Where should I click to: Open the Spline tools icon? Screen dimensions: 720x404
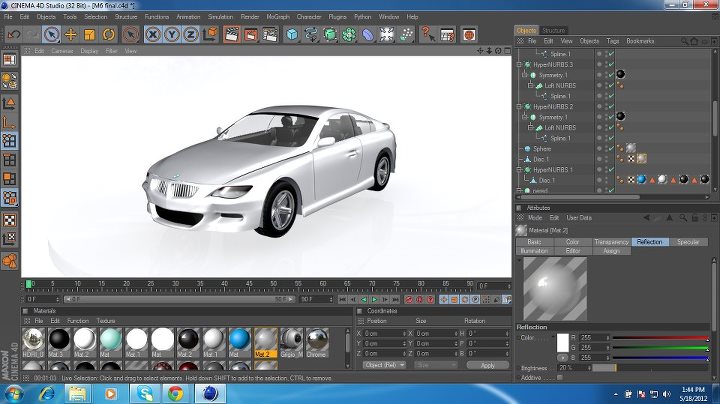point(311,34)
